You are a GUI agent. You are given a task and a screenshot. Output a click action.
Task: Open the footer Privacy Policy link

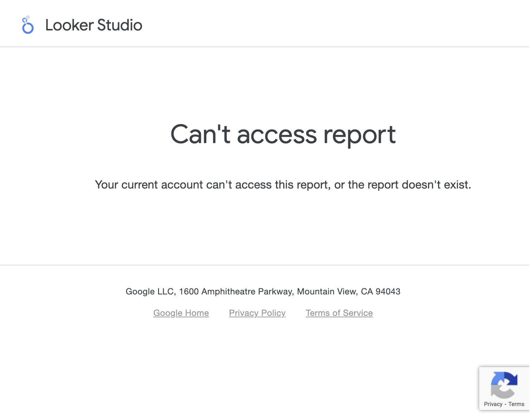257,313
